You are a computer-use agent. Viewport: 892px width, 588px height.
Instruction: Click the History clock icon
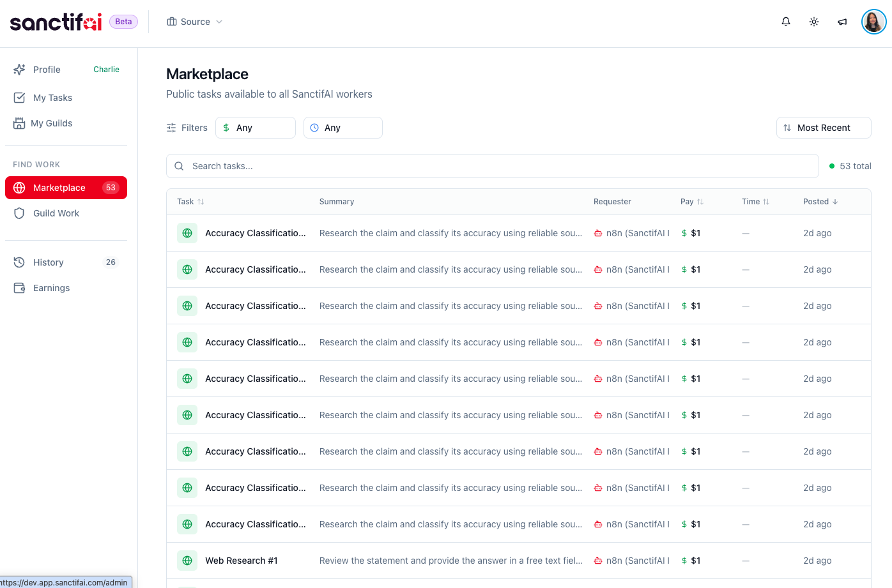pos(20,262)
